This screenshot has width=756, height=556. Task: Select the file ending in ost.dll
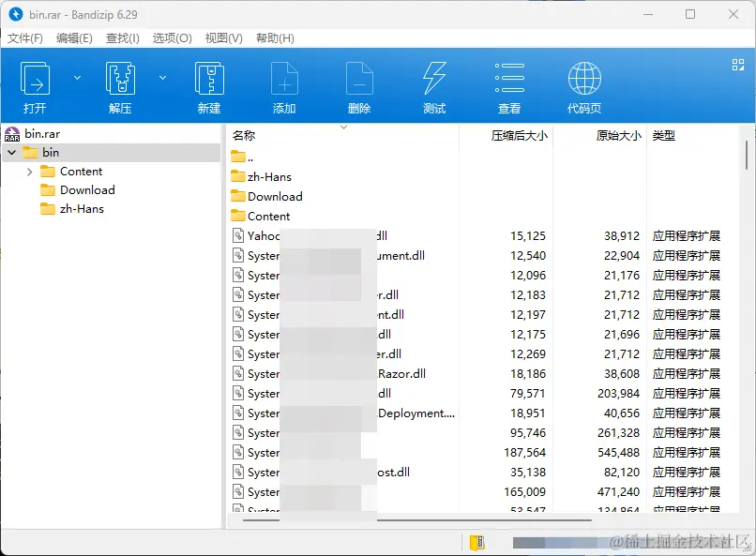tap(482, 473)
